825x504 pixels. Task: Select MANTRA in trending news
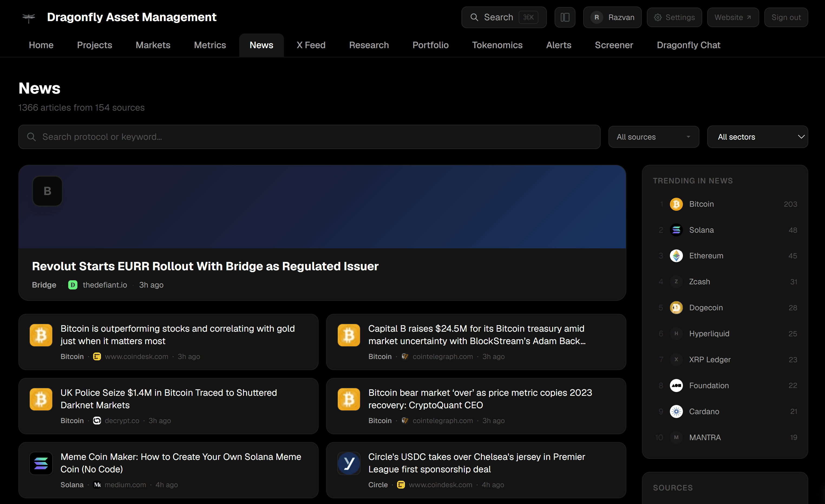pos(725,437)
